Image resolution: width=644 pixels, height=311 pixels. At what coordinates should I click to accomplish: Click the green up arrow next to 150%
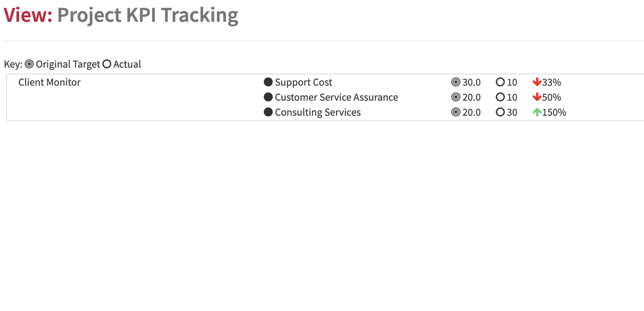(x=537, y=112)
